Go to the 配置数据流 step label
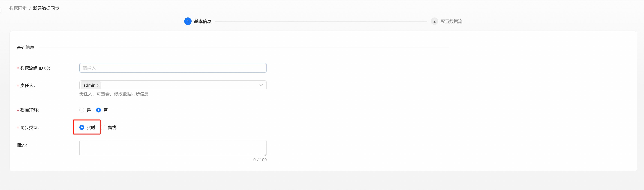The height and width of the screenshot is (190, 644). [451, 22]
